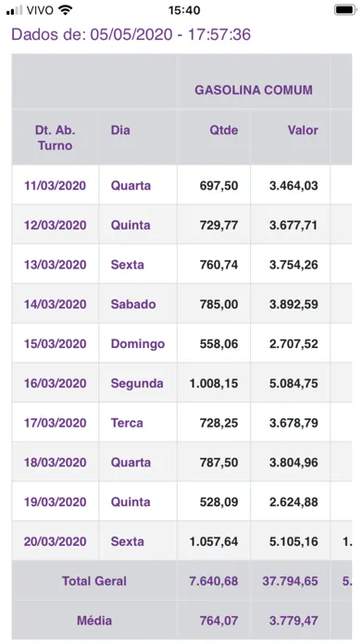The image size is (363, 644).
Task: Select the 11/03/2020 date cell
Action: [x=55, y=185]
